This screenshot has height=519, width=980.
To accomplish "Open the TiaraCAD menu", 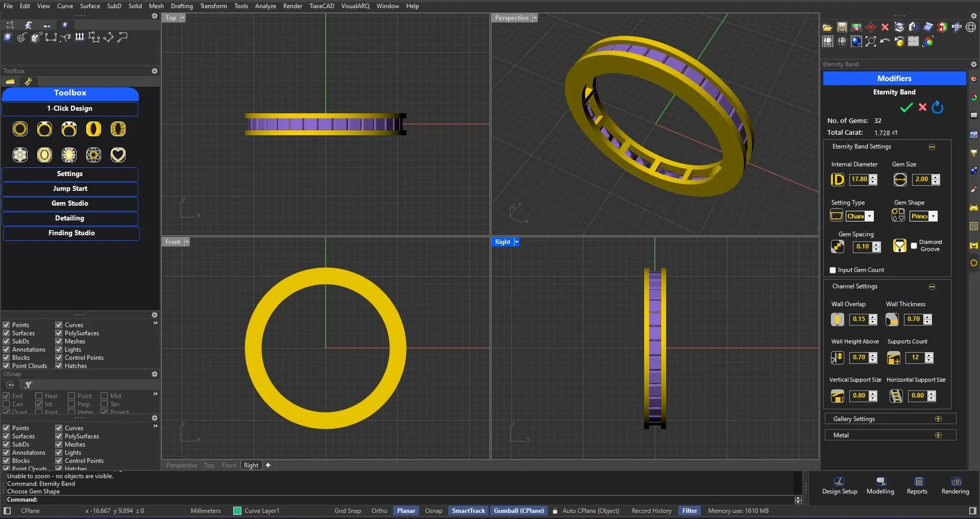I will pyautogui.click(x=321, y=6).
